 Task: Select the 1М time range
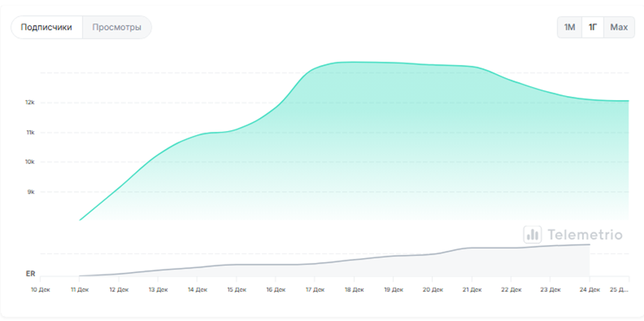tap(569, 27)
